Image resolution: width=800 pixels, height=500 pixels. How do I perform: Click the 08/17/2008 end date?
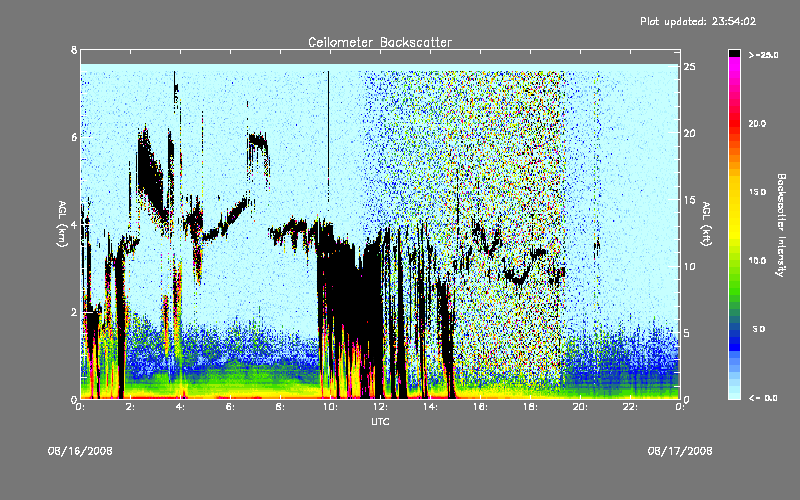pyautogui.click(x=680, y=451)
